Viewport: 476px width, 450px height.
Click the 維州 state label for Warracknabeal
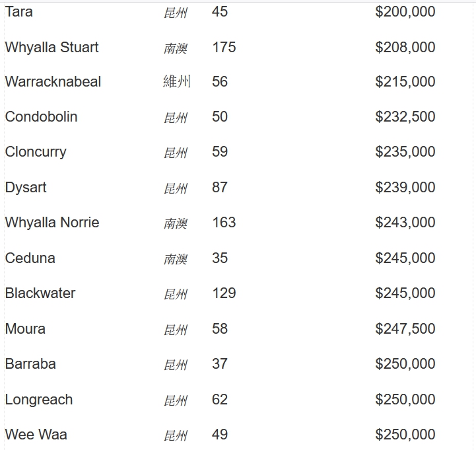177,82
